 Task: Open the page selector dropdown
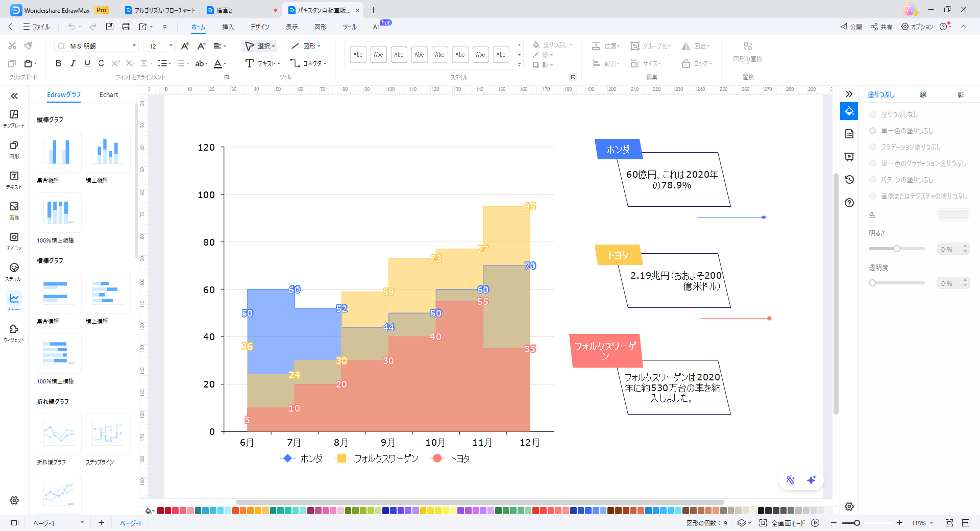click(82, 523)
